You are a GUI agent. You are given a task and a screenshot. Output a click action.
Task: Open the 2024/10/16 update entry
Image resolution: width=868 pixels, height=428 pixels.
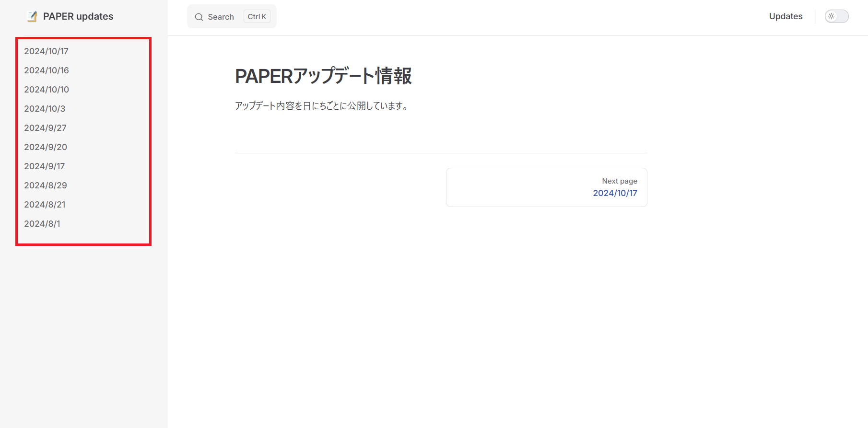(47, 70)
